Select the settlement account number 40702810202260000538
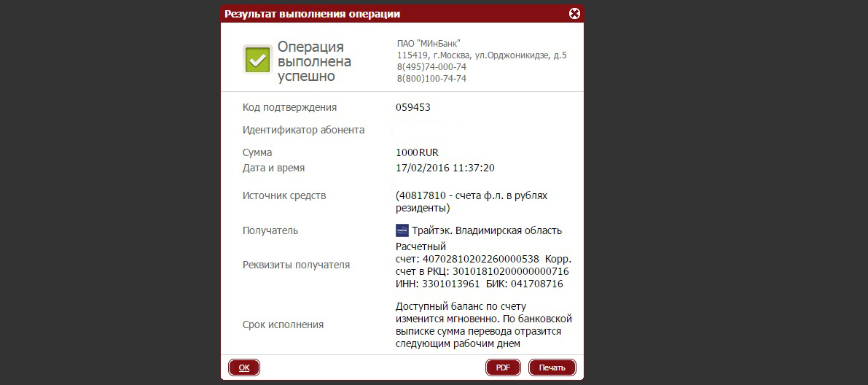Image resolution: width=868 pixels, height=385 pixels. click(481, 259)
